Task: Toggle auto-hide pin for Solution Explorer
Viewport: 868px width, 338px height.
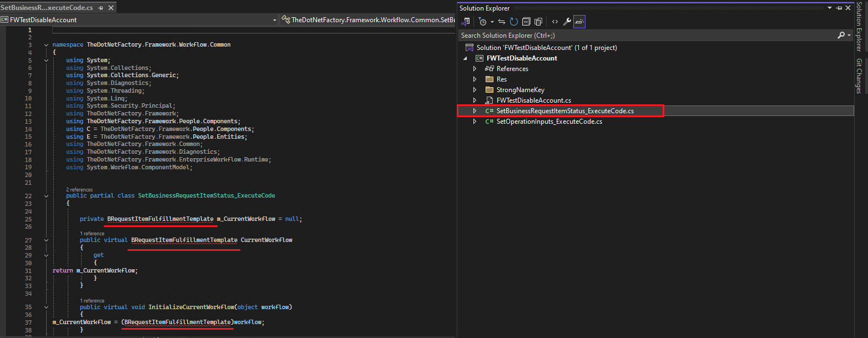Action: pyautogui.click(x=839, y=8)
